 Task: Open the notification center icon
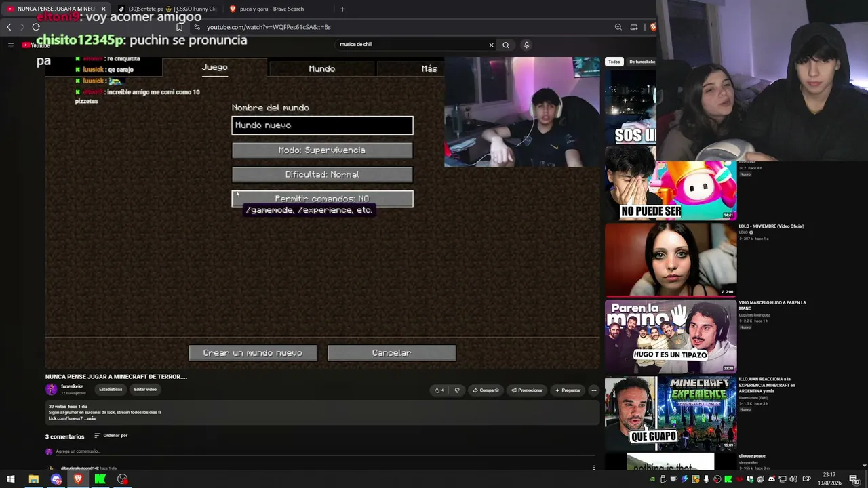pyautogui.click(x=854, y=479)
